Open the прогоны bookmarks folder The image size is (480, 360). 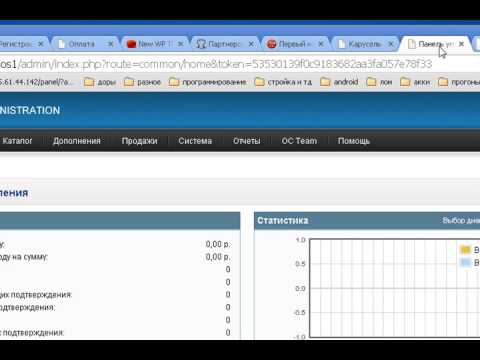tap(459, 82)
